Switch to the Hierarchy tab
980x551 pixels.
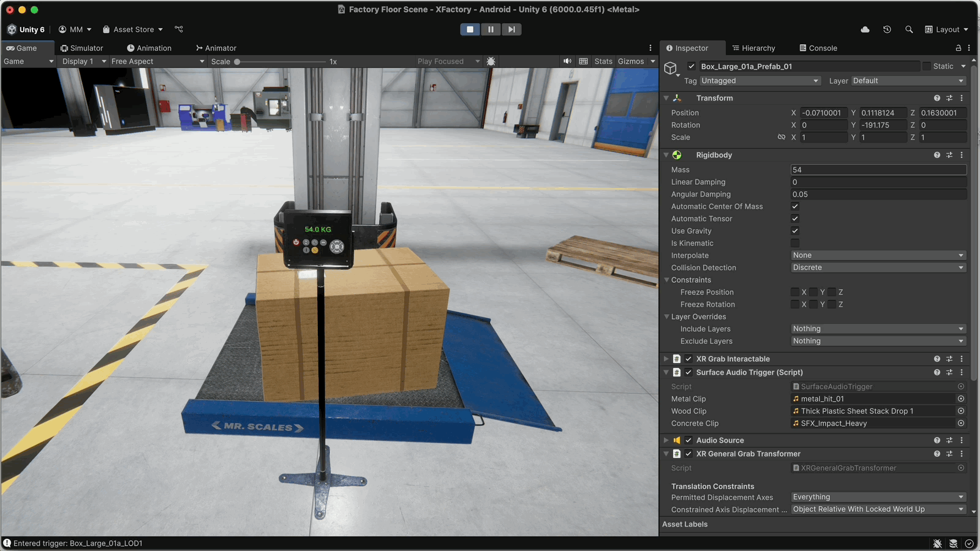(x=753, y=48)
